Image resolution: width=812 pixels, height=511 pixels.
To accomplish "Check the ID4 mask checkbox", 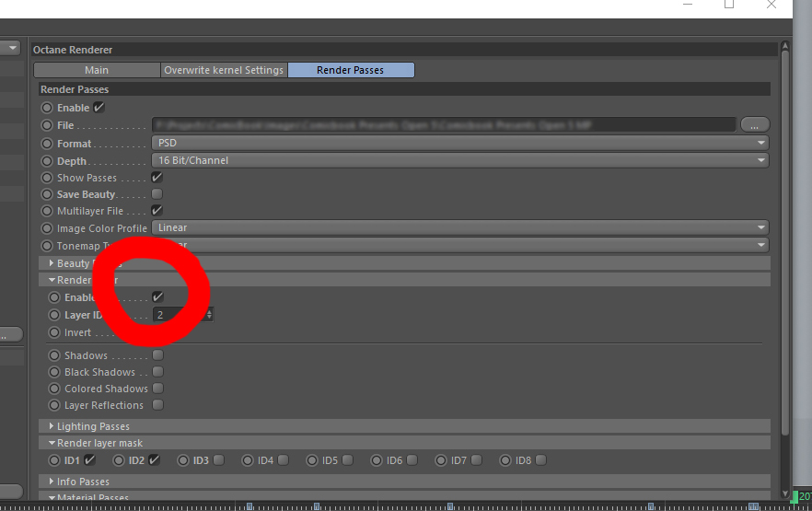I will click(x=284, y=459).
